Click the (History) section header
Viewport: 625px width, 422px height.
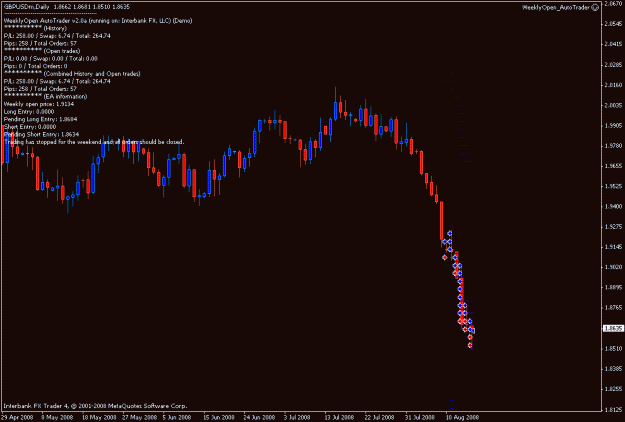(35, 28)
